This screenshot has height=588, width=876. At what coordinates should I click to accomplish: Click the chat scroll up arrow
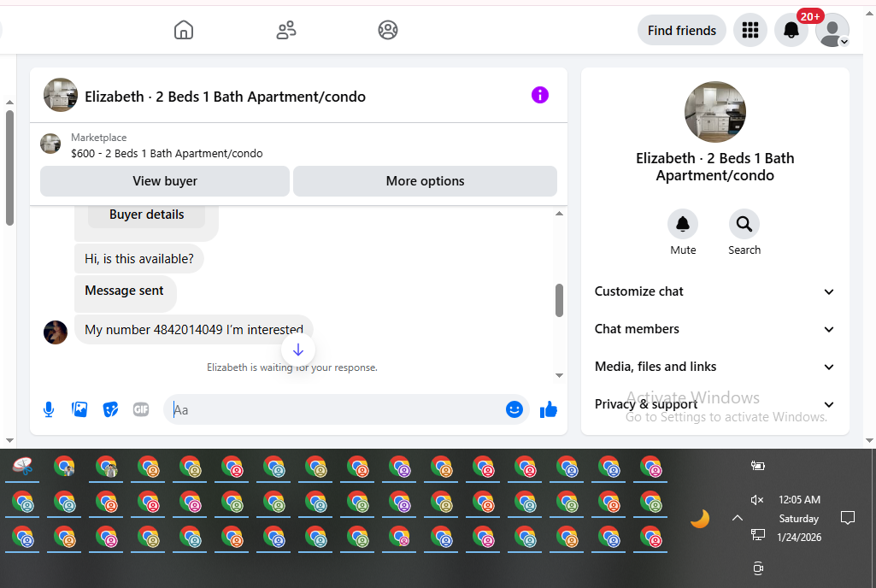coord(559,214)
